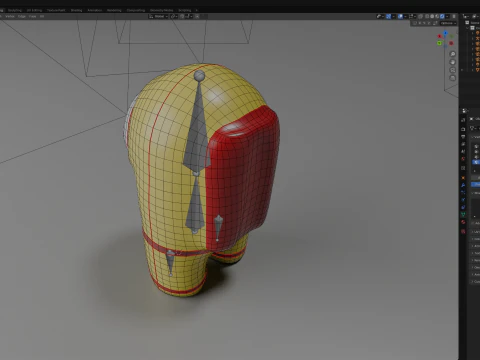Viewport: 480px width, 360px height.
Task: Add a new workspace with plus
Action: 197,10
